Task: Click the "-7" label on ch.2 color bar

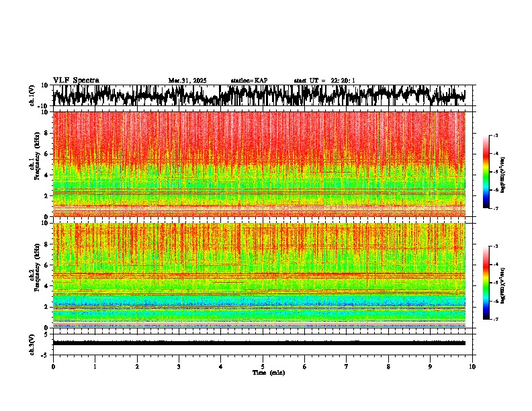Action: pyautogui.click(x=495, y=320)
